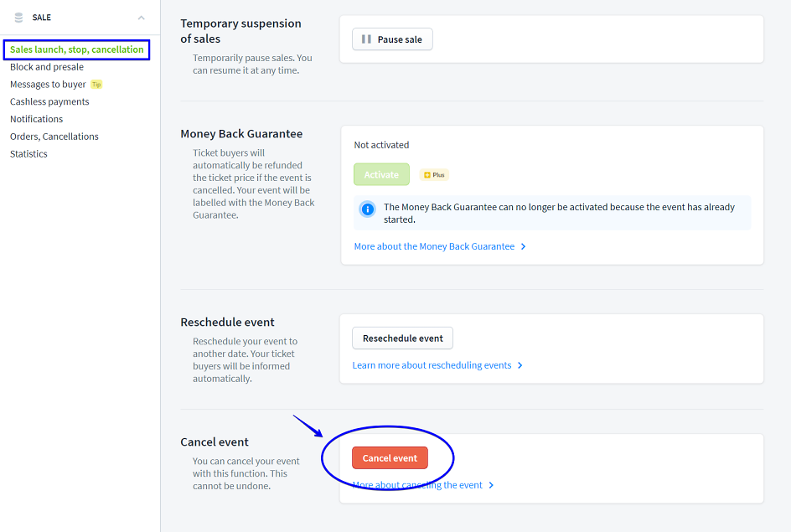The height and width of the screenshot is (532, 791).
Task: Click the Activate Money Back Guarantee button
Action: point(381,174)
